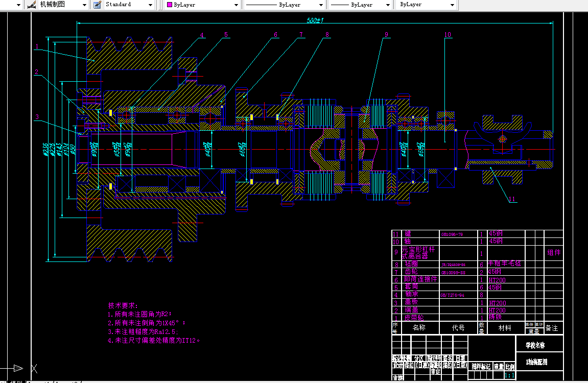Select note 3.未注粗糙度为Ra12.5
Screen dimensions: 588x383
point(143,331)
